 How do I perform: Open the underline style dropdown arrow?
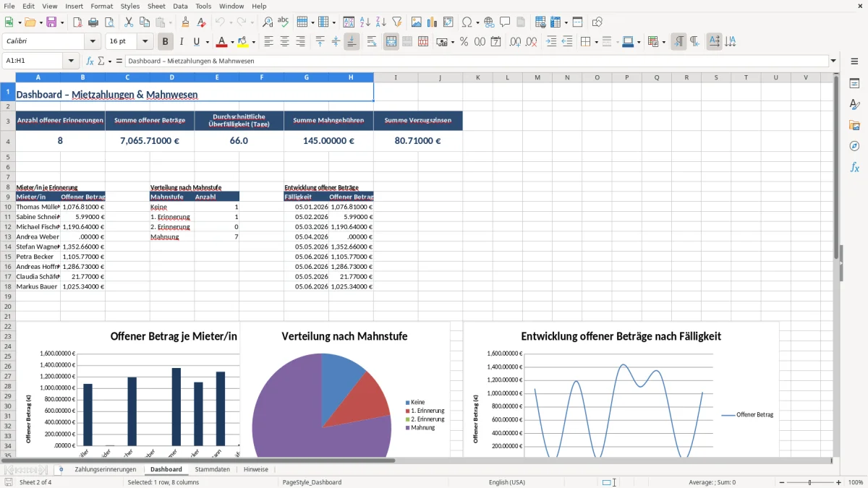coord(206,42)
